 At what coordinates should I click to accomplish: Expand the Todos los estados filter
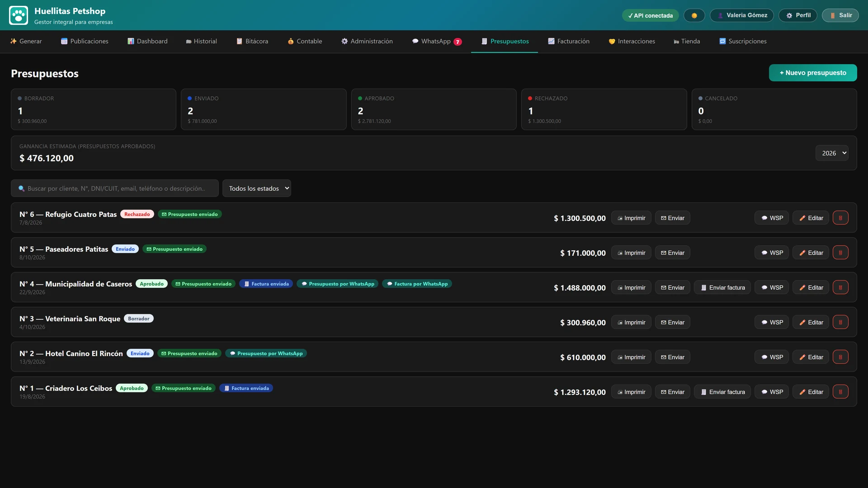pyautogui.click(x=256, y=188)
